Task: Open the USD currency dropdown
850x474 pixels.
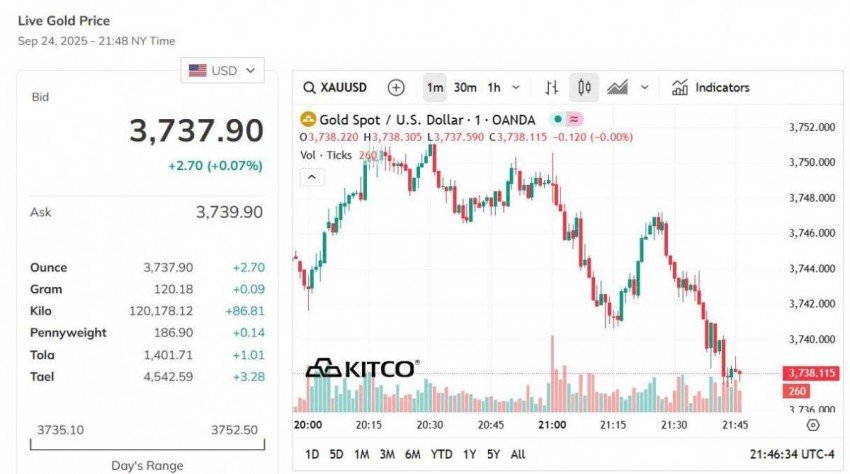Action: pos(222,71)
